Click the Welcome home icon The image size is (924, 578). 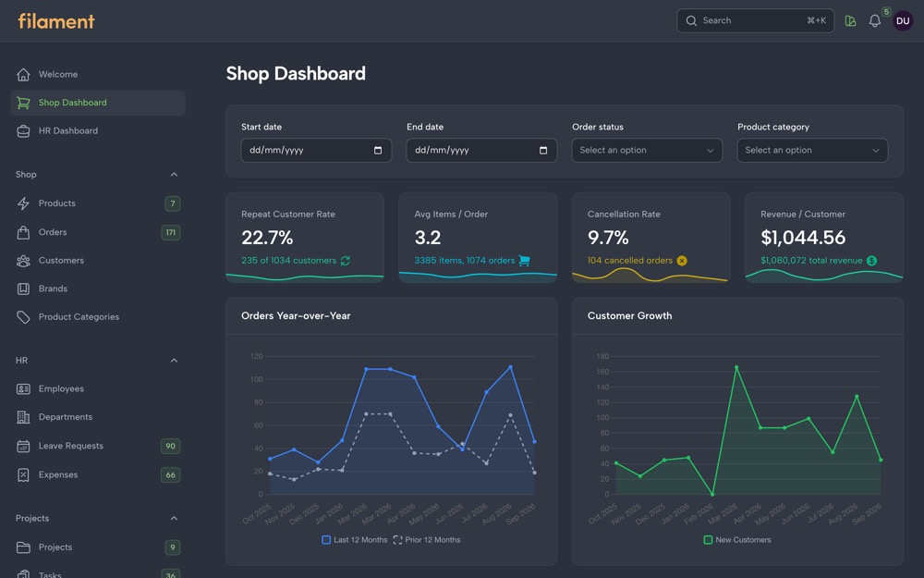pyautogui.click(x=23, y=74)
